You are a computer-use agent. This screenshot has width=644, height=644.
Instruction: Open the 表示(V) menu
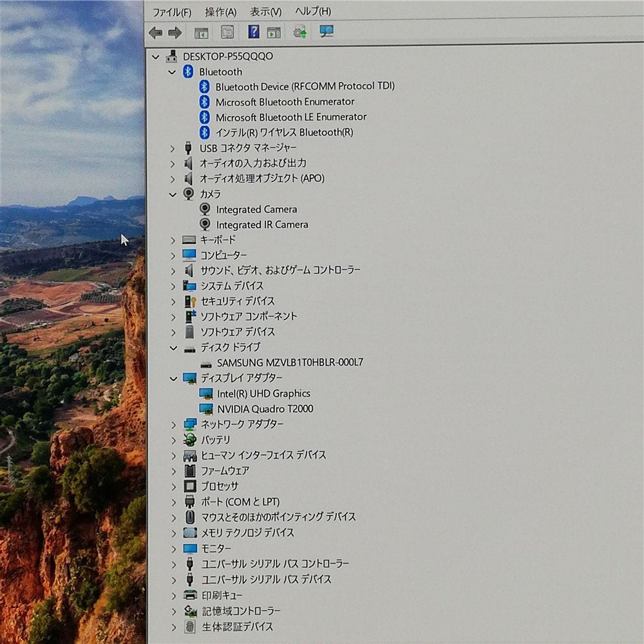pyautogui.click(x=265, y=12)
